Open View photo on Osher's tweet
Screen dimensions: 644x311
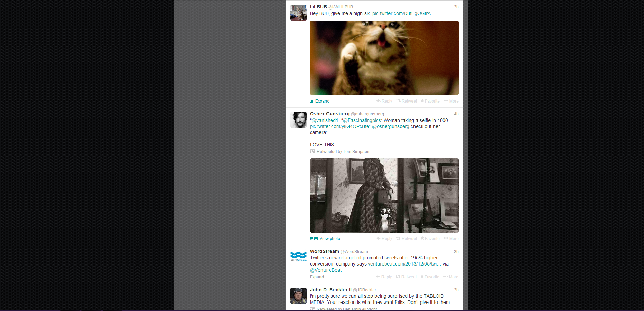click(x=329, y=239)
